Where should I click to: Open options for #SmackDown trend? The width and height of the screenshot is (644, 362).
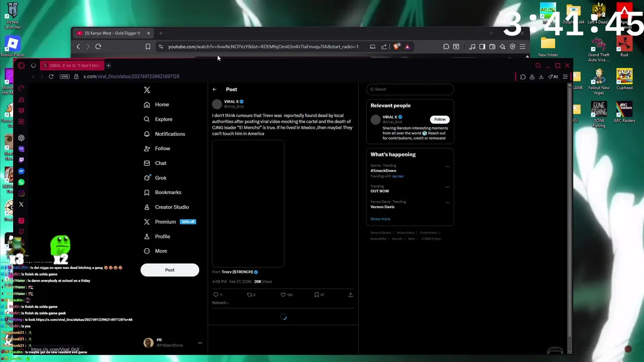(x=447, y=166)
